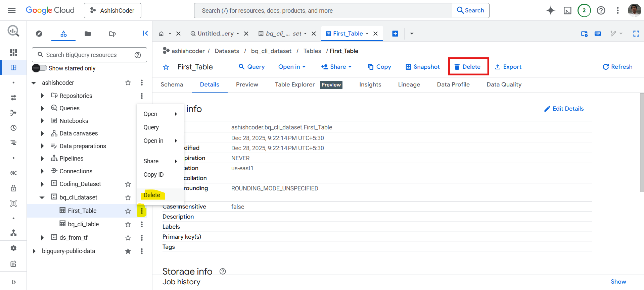Open the Storage info help icon
The width and height of the screenshot is (644, 290).
pos(223,271)
